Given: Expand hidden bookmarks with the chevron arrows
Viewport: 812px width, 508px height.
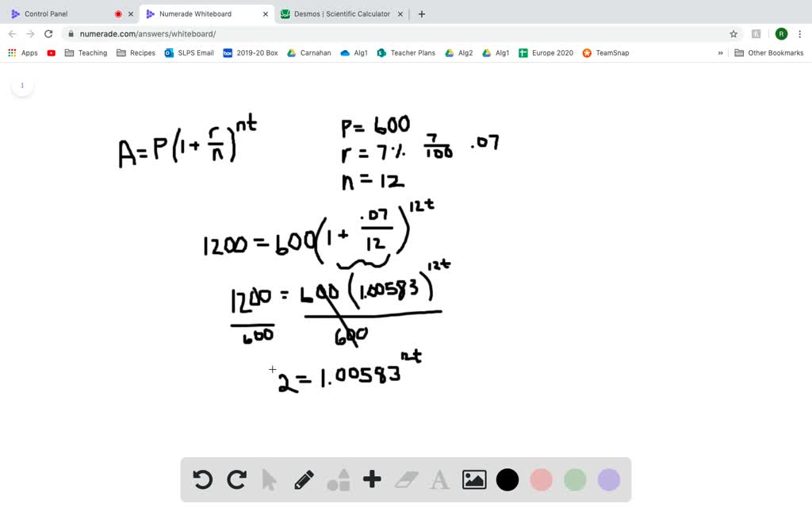Looking at the screenshot, I should 720,52.
